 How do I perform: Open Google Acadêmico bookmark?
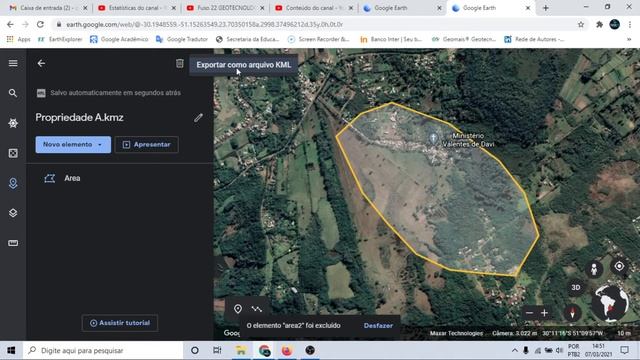click(119, 39)
